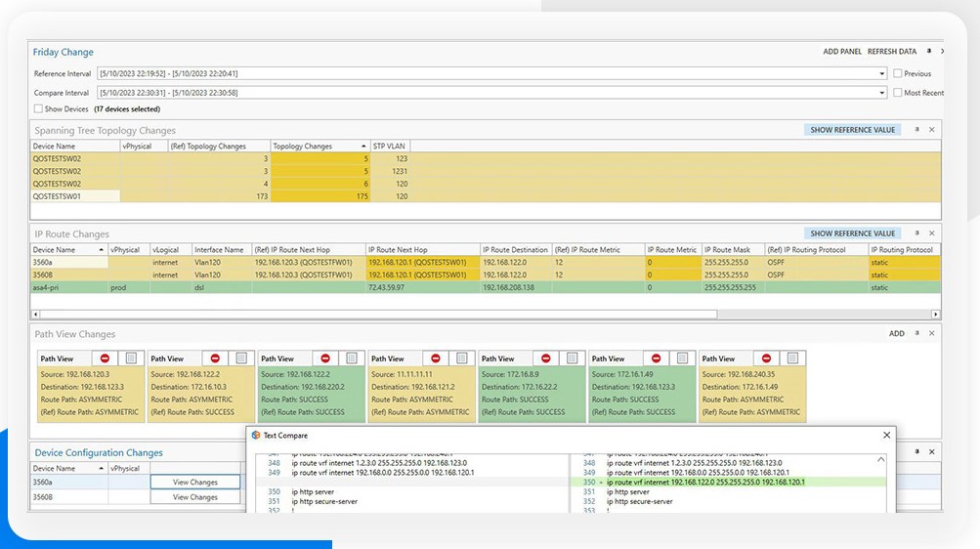
Task: Sort IP Route Changes by Device Name
Action: 68,250
